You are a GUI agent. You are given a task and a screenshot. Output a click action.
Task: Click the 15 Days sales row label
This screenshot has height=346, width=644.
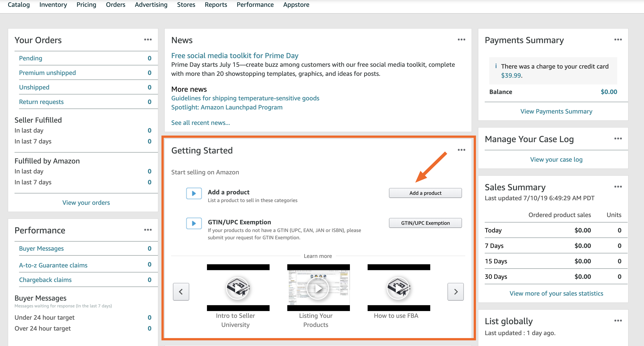[496, 261]
